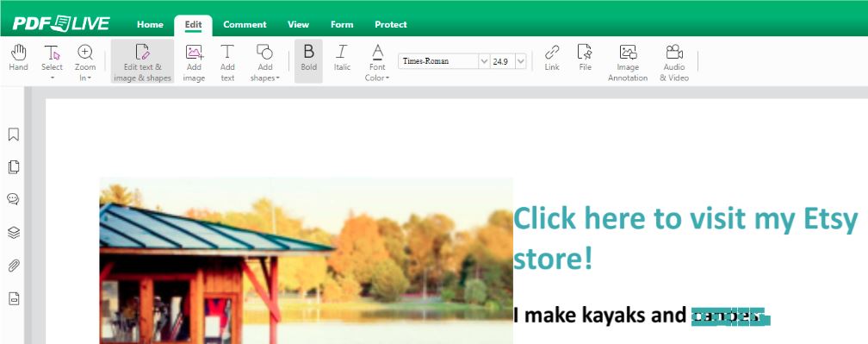Viewport: 868px width, 344px height.
Task: Select the Audio & Video tool
Action: click(x=674, y=63)
